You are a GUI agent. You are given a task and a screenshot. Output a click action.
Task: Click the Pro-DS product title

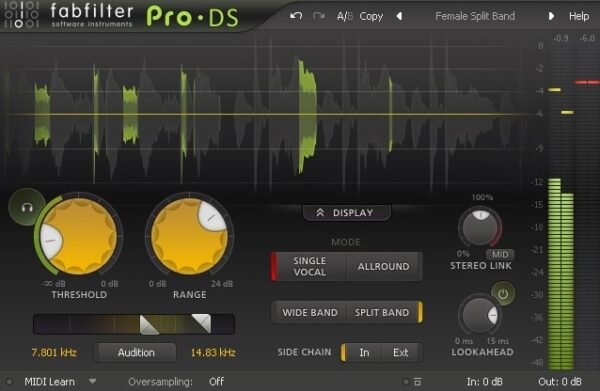coord(192,17)
